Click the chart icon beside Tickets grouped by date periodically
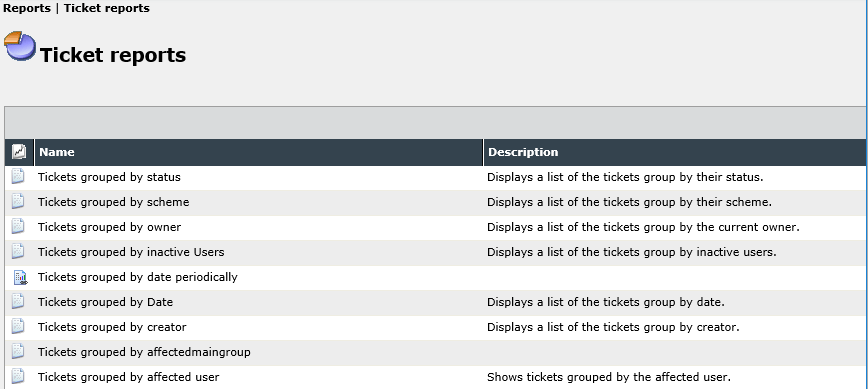This screenshot has width=868, height=389. [20, 277]
